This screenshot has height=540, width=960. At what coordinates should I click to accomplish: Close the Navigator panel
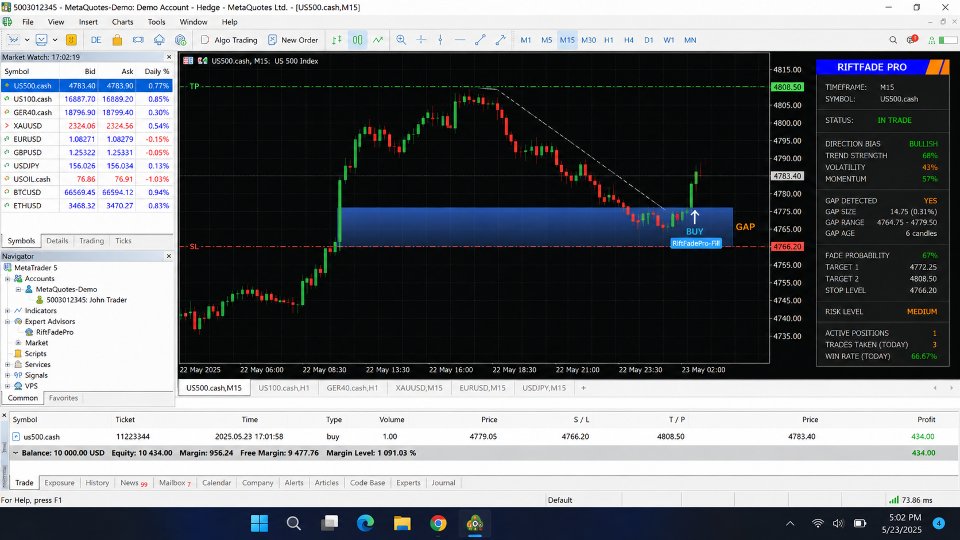(169, 256)
